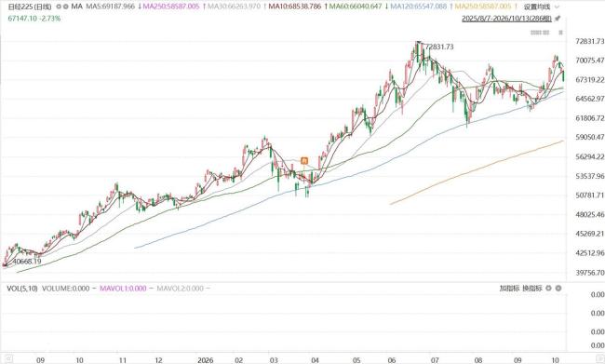The width and height of the screenshot is (605, 364).
Task: Toggle the MA5 moving average line
Action: tap(111, 7)
